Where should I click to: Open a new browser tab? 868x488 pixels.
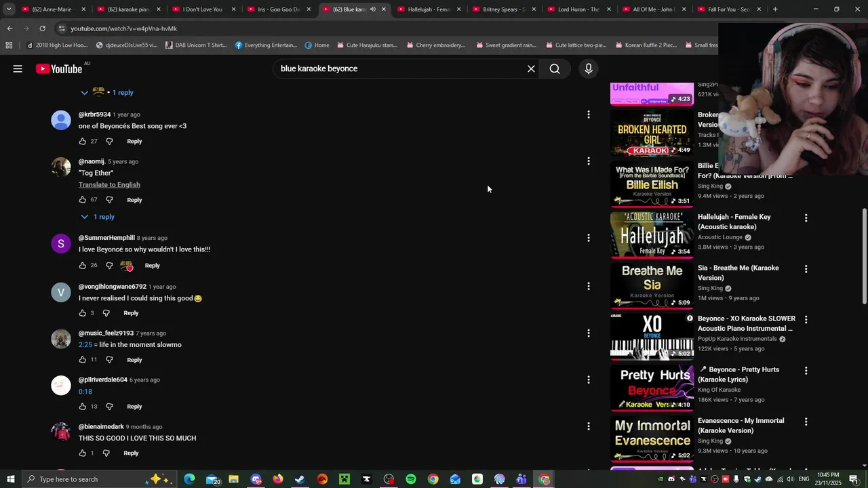click(x=775, y=9)
